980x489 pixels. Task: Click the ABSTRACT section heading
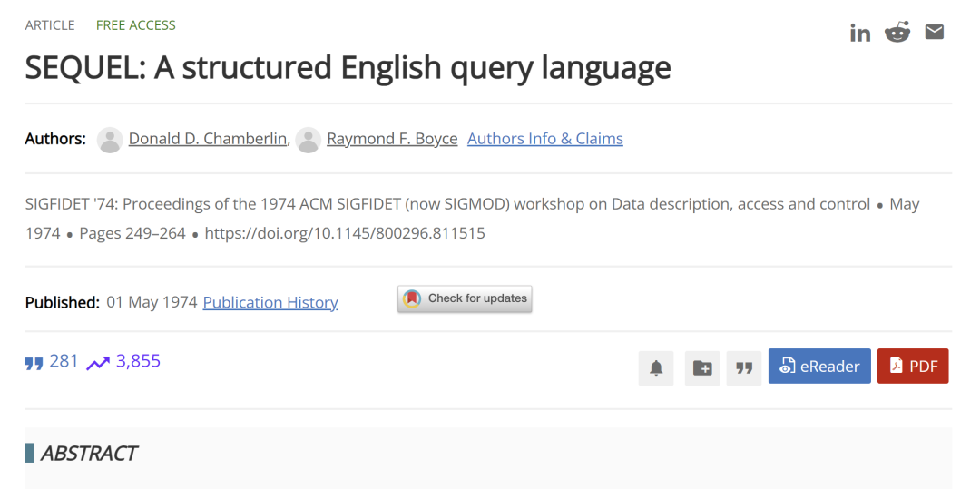(x=89, y=454)
